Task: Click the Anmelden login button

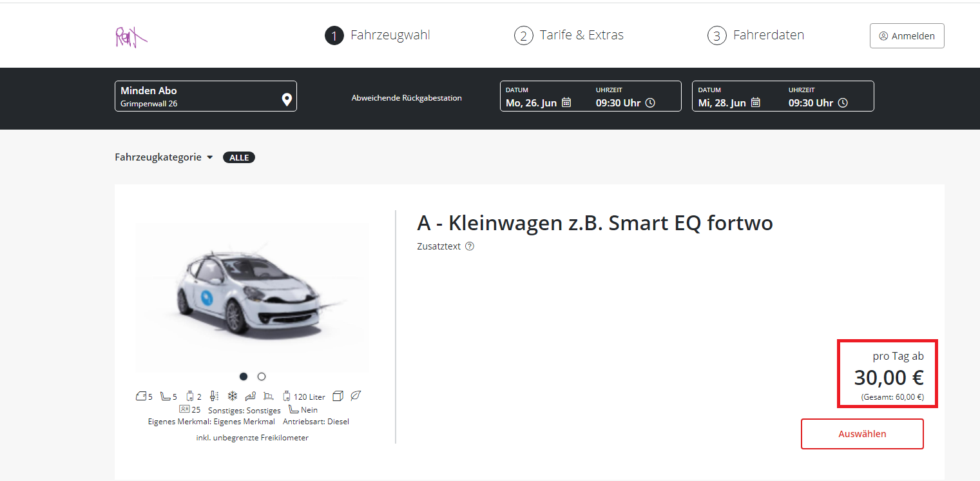Action: click(907, 36)
